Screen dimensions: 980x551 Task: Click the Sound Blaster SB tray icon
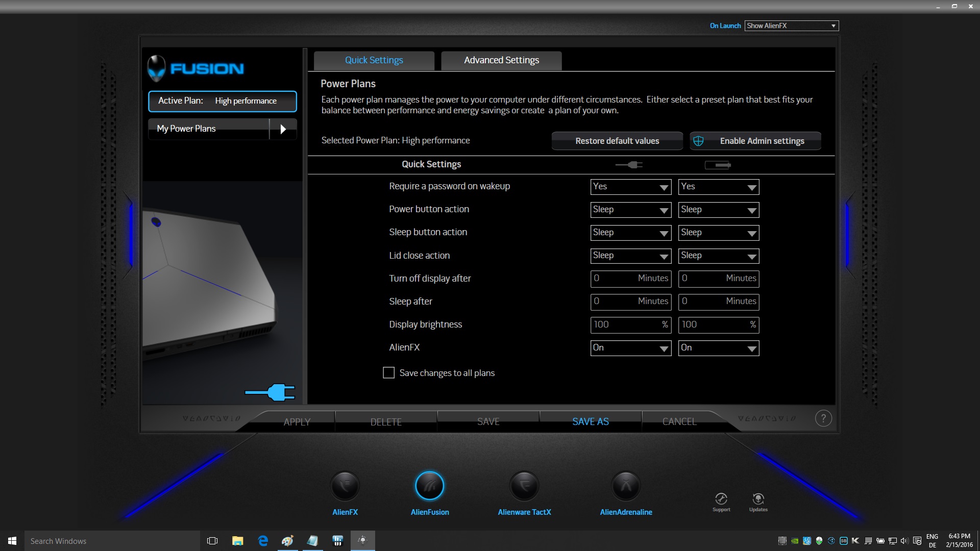[844, 541]
